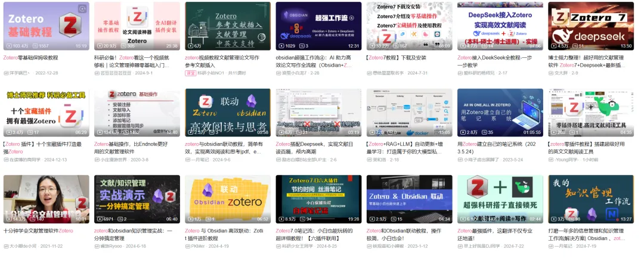Open title zotero与obsidian联动教程
This screenshot has height=258, width=644.
(224, 148)
